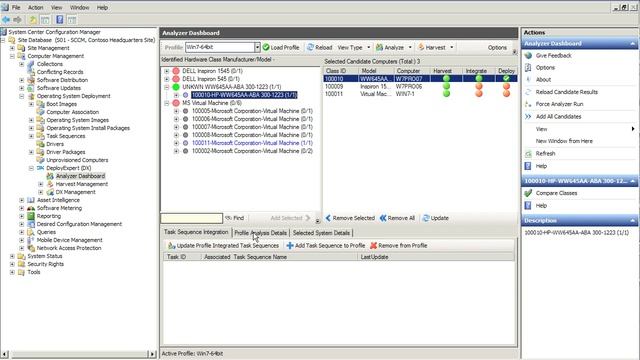Switch to the Selected System Details tab
This screenshot has height=360, width=640.
(321, 233)
